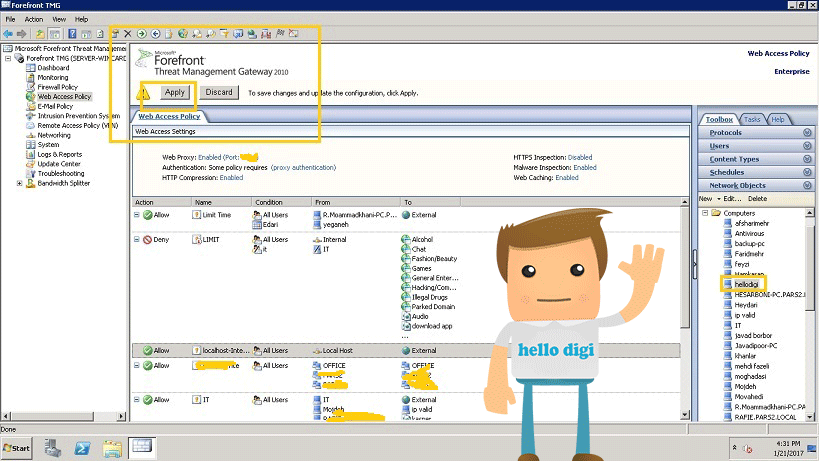Select the localhost-Inte... allow rule row
The image size is (819, 461).
[x=406, y=350]
